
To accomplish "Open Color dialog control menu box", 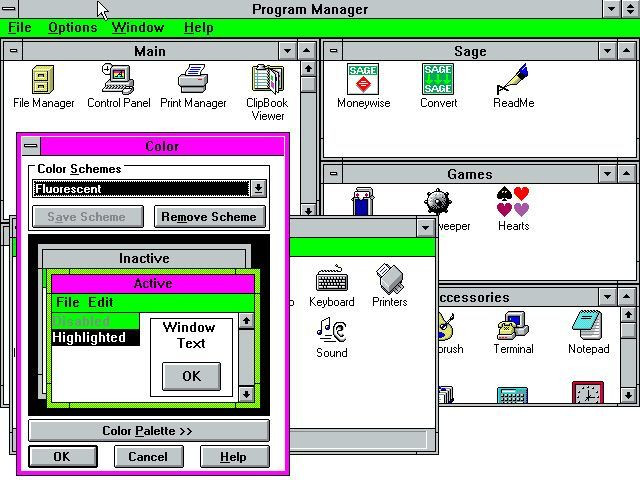I will 31,146.
